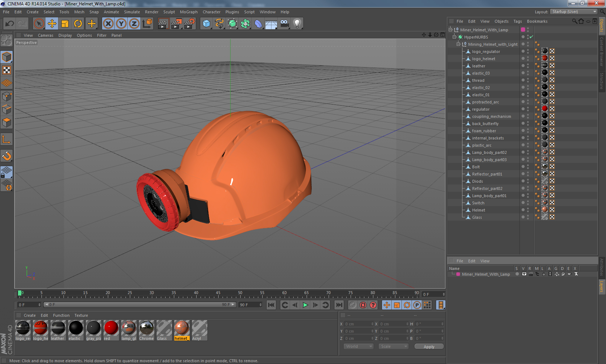Add a Cube primitive object
Screen dimensions: 606x364
206,24
